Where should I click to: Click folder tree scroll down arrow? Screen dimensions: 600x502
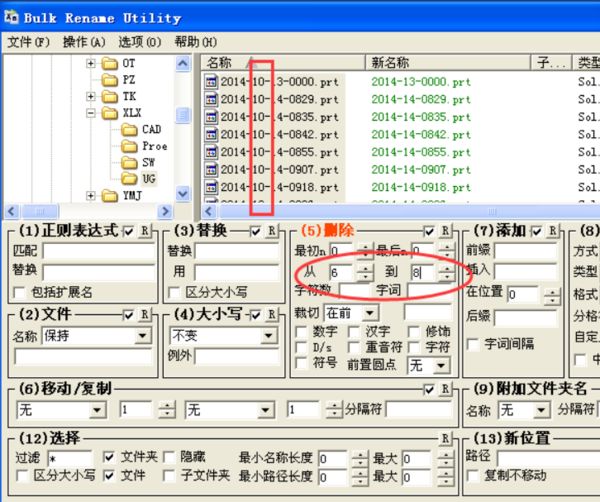pyautogui.click(x=183, y=194)
